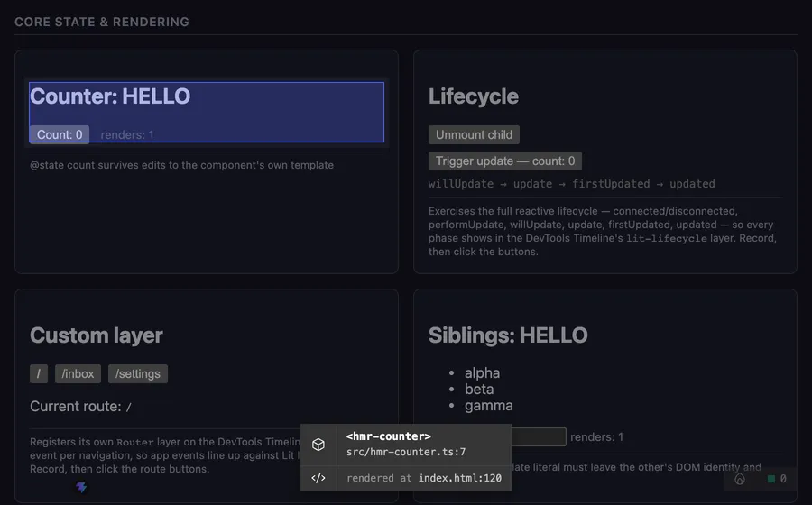Image resolution: width=812 pixels, height=505 pixels.
Task: Click the willUpdate → update lifecycle text
Action: coord(572,184)
